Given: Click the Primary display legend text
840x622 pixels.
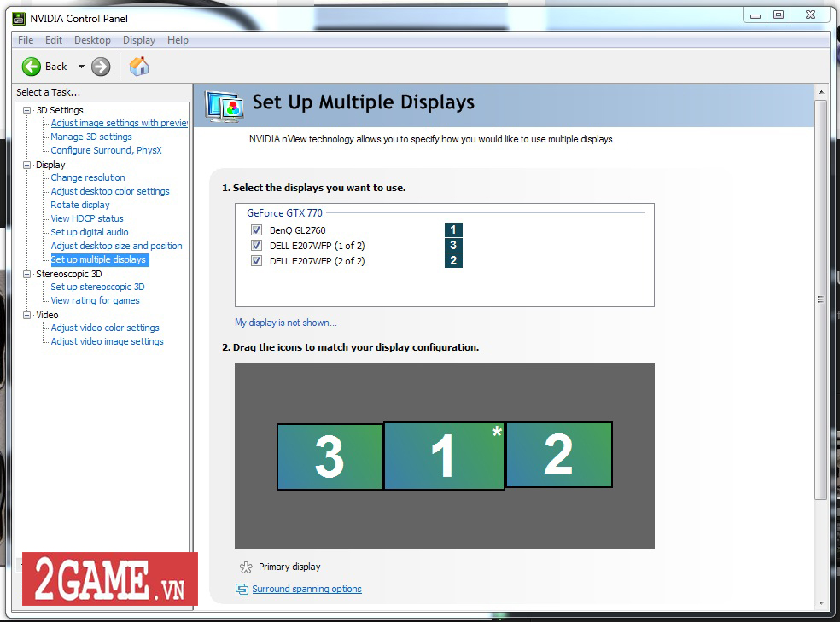Looking at the screenshot, I should [289, 567].
